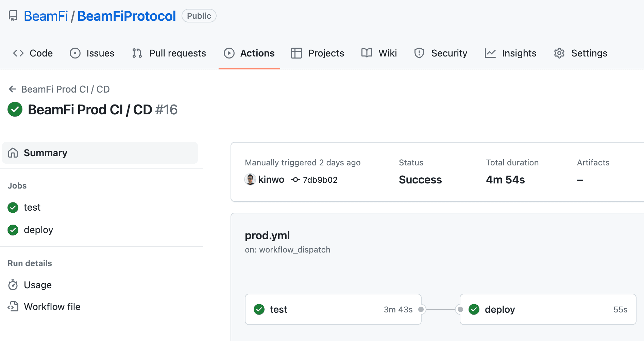The width and height of the screenshot is (644, 341).
Task: Open commit 7db9b02
Action: pos(320,180)
